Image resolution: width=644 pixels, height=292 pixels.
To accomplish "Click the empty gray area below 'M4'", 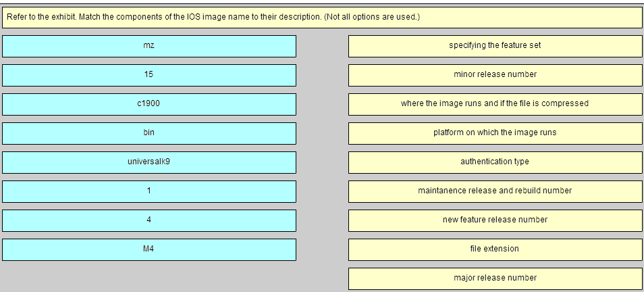I will tap(149, 277).
